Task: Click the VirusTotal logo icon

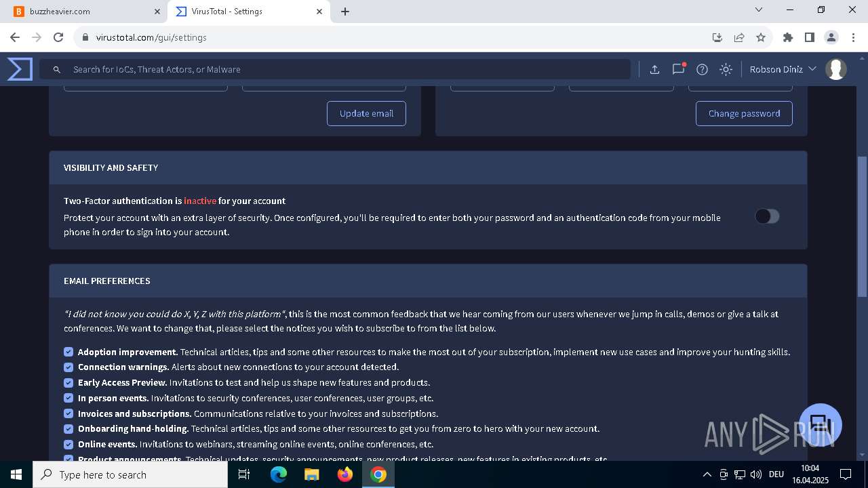Action: [x=20, y=69]
